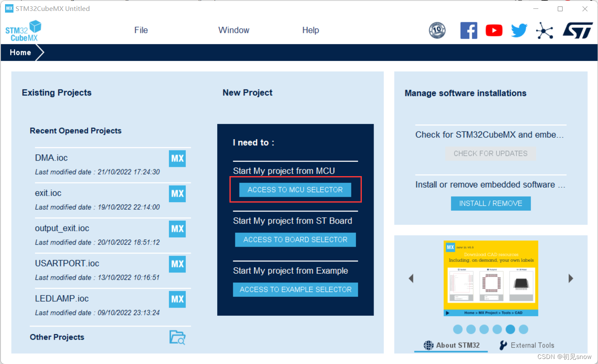Switch to the About STM32 tab
Viewport: 598px width, 364px height.
[451, 345]
